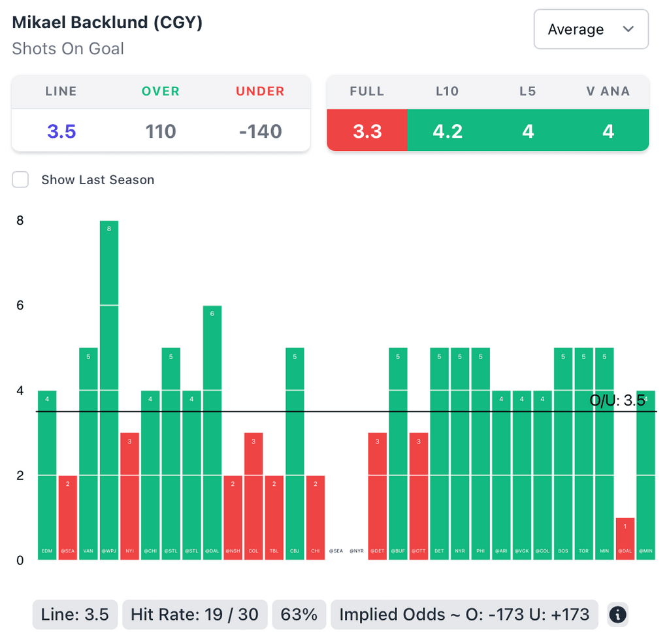Screen dimensions: 669x644
Task: Open the Average dropdown
Action: [591, 29]
